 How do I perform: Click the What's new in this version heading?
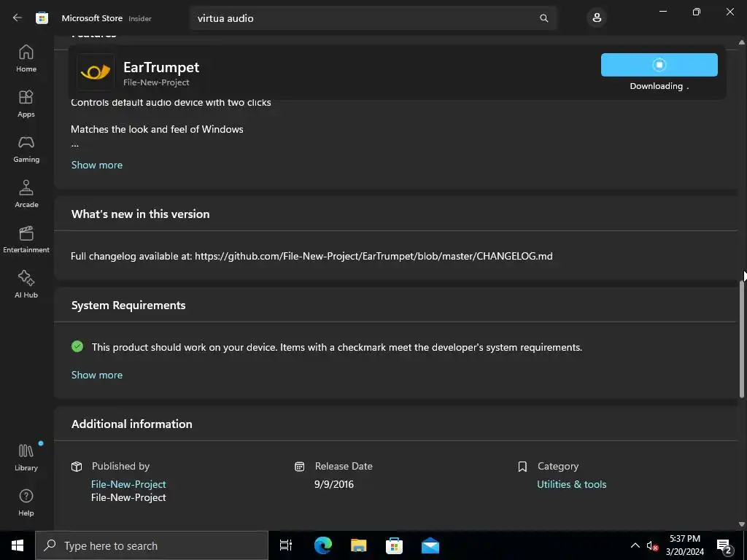point(141,214)
